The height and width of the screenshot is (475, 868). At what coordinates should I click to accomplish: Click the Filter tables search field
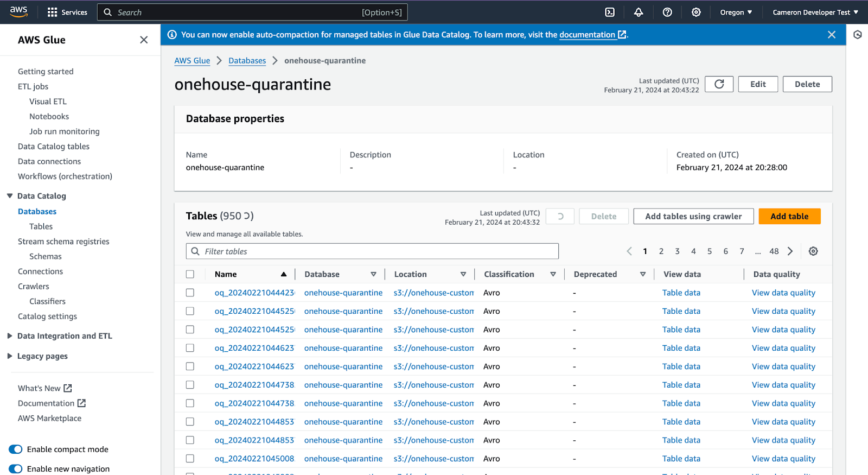372,251
